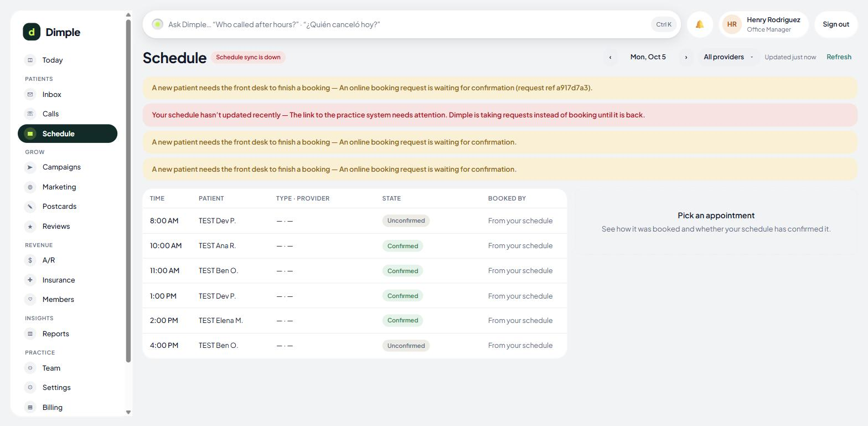The width and height of the screenshot is (868, 426).
Task: Select the 8:00 AM TEST Dev P. appointment
Action: pyautogui.click(x=355, y=221)
